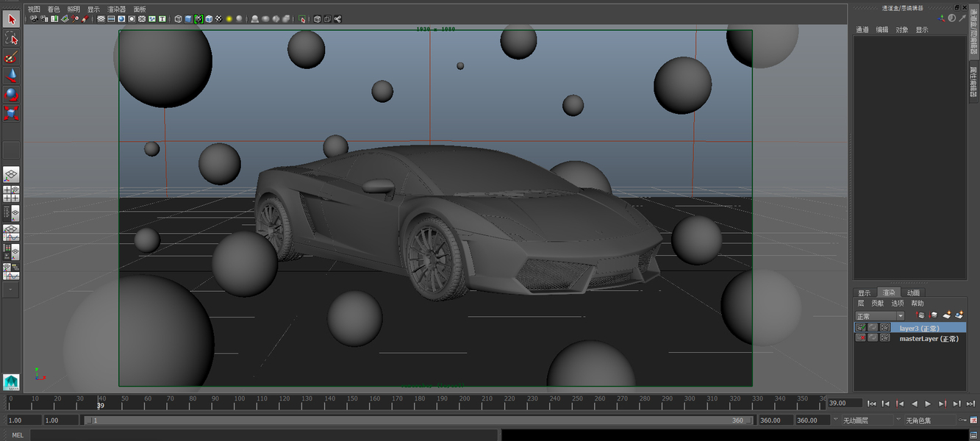Viewport: 980px width, 441px height.
Task: Select the masterLayer row
Action: [910, 338]
